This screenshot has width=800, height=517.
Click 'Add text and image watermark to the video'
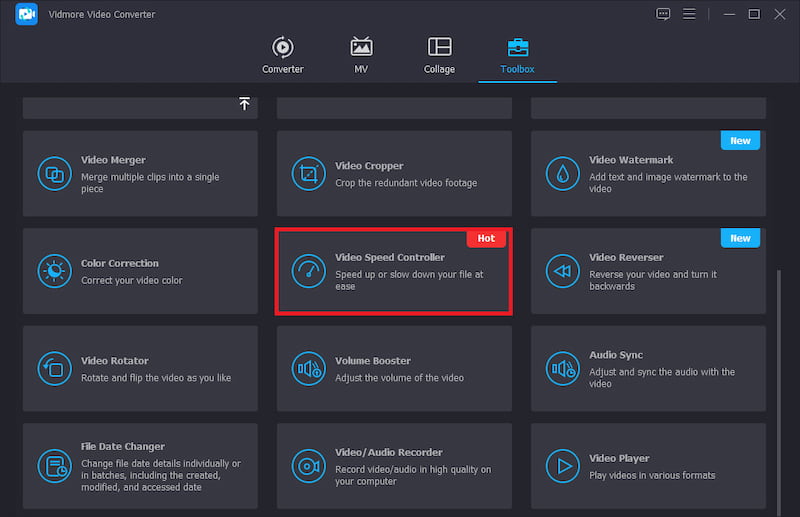click(668, 183)
